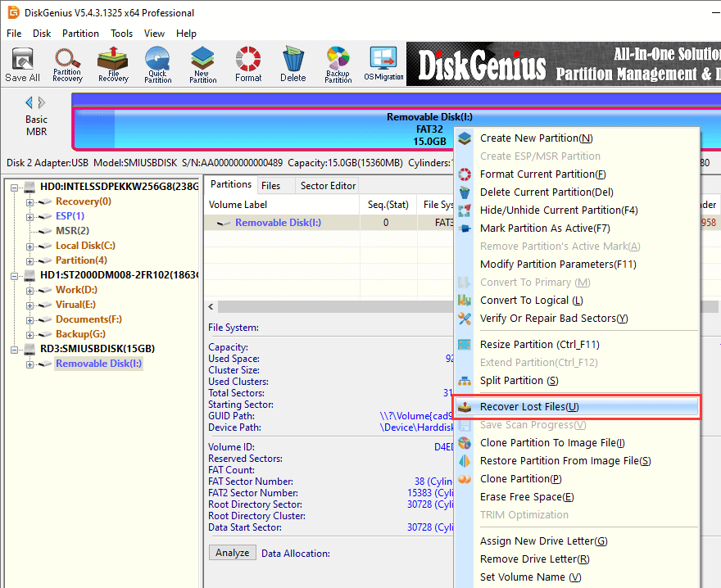Select the New Partition toolbar icon
The height and width of the screenshot is (588, 721).
(202, 64)
